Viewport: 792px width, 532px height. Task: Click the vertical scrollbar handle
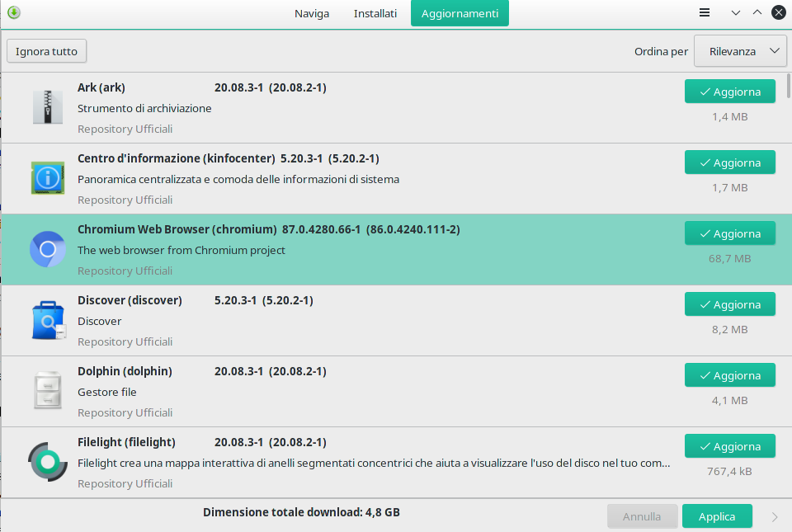tap(788, 87)
